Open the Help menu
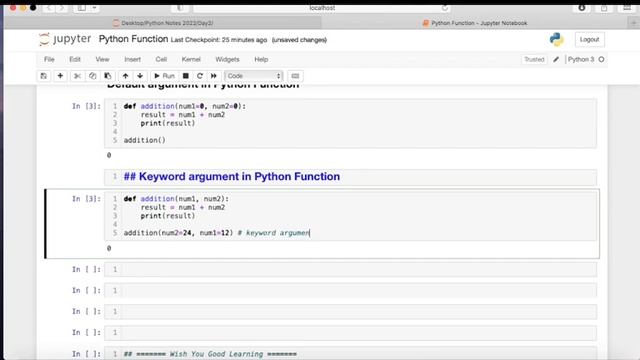This screenshot has height=360, width=640. pos(261,59)
